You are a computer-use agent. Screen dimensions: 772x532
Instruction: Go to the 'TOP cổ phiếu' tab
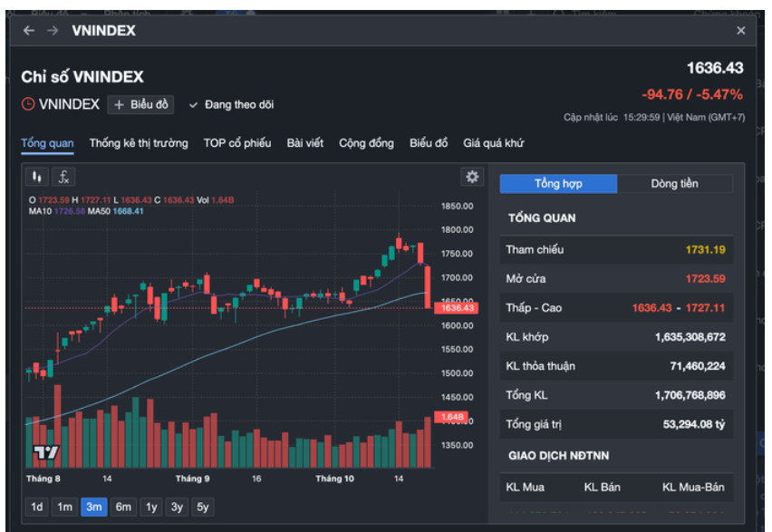[237, 143]
